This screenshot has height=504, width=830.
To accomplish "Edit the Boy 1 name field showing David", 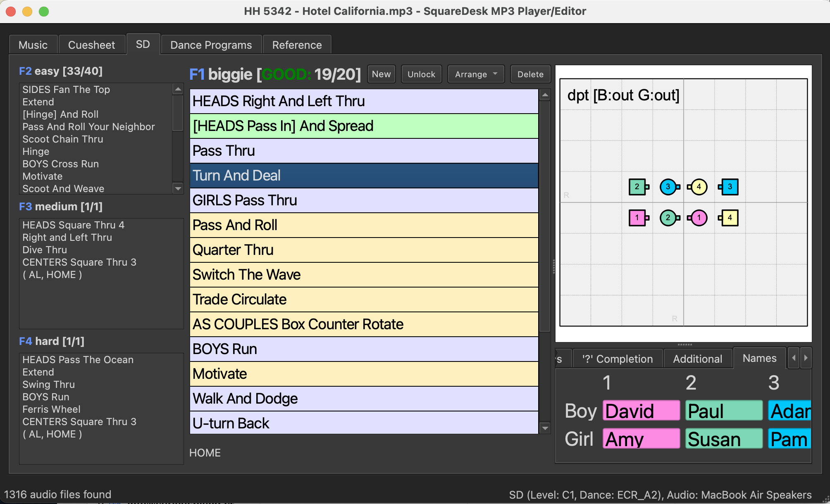I will [x=641, y=411].
